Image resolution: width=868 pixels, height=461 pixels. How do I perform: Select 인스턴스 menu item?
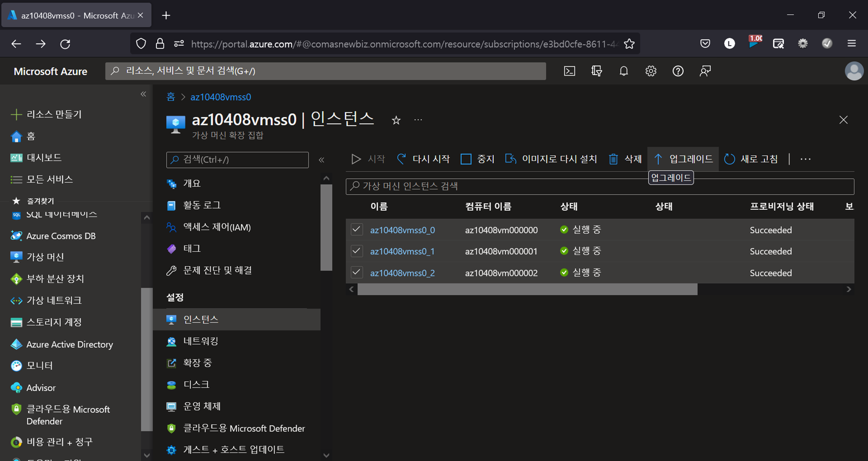coord(237,320)
